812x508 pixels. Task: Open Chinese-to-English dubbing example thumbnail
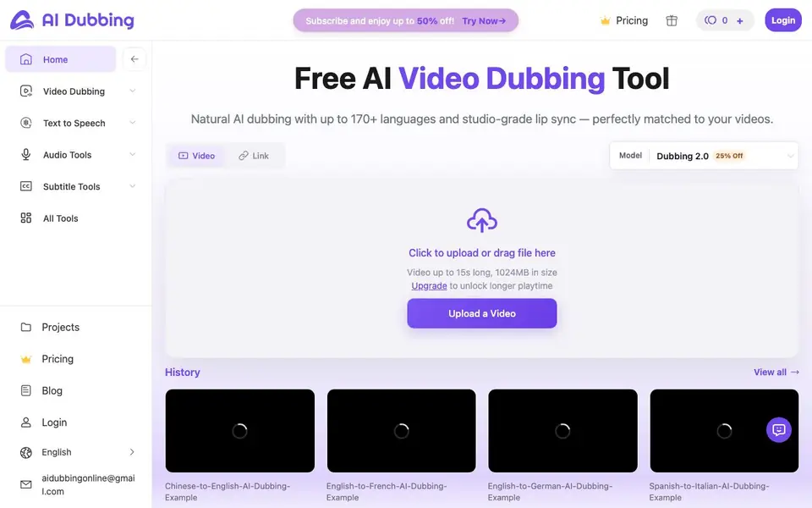point(239,431)
